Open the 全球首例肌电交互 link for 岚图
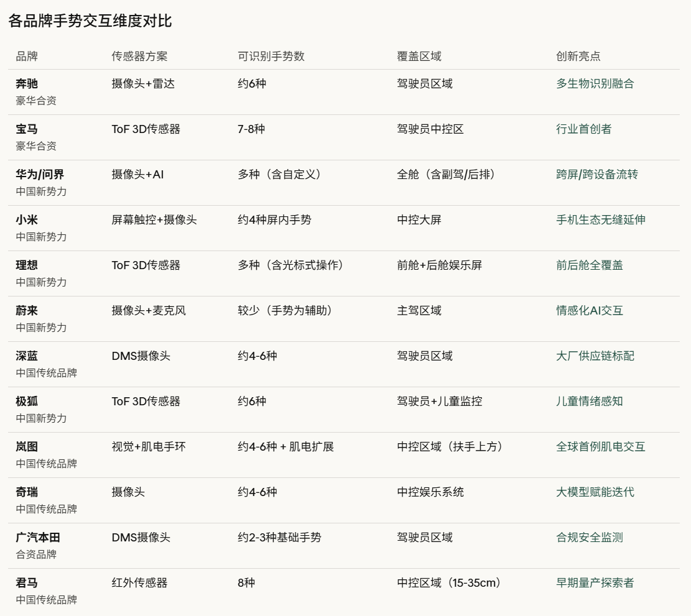691x616 pixels. [600, 447]
